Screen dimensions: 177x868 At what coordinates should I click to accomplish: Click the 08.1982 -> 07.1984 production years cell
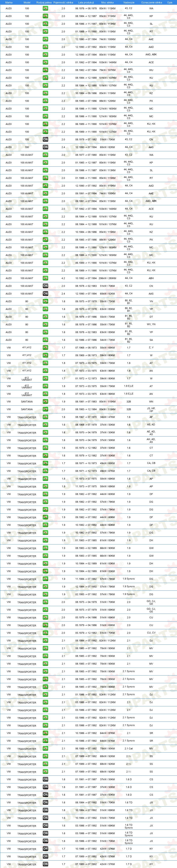[86, 70]
